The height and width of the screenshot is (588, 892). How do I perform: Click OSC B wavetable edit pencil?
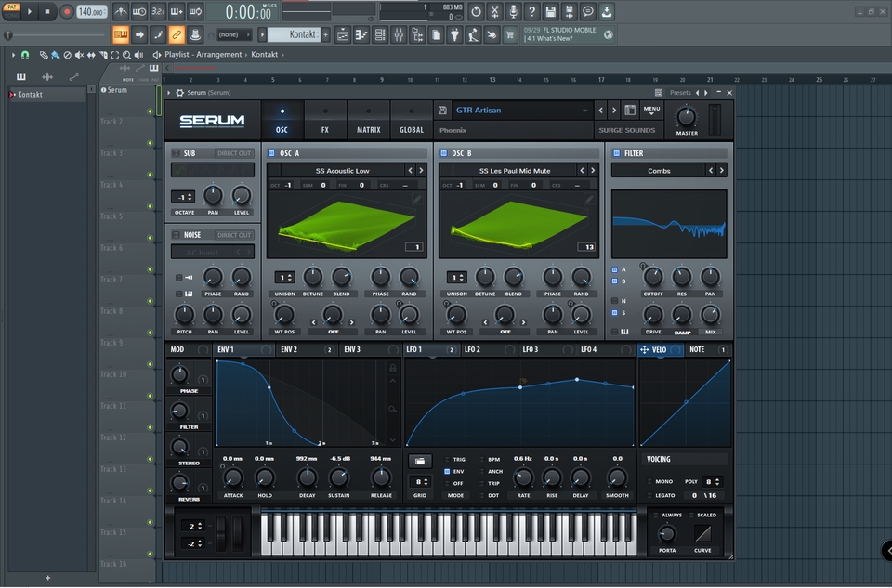click(x=589, y=199)
